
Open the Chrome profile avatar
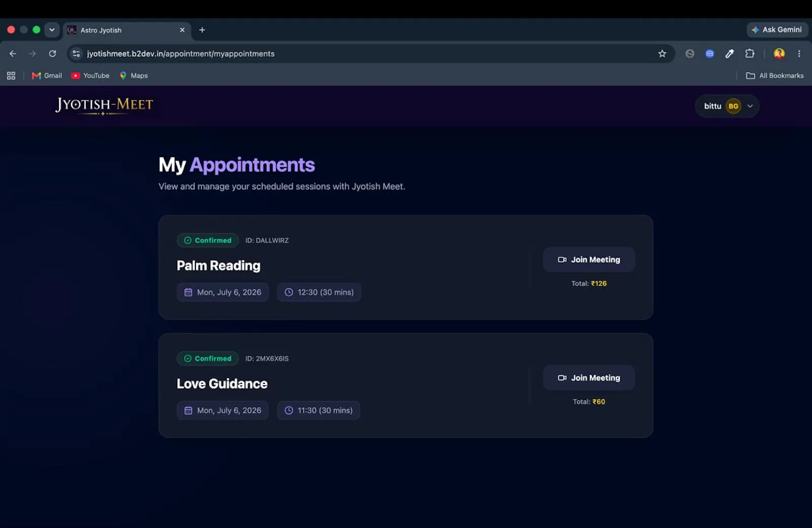779,54
